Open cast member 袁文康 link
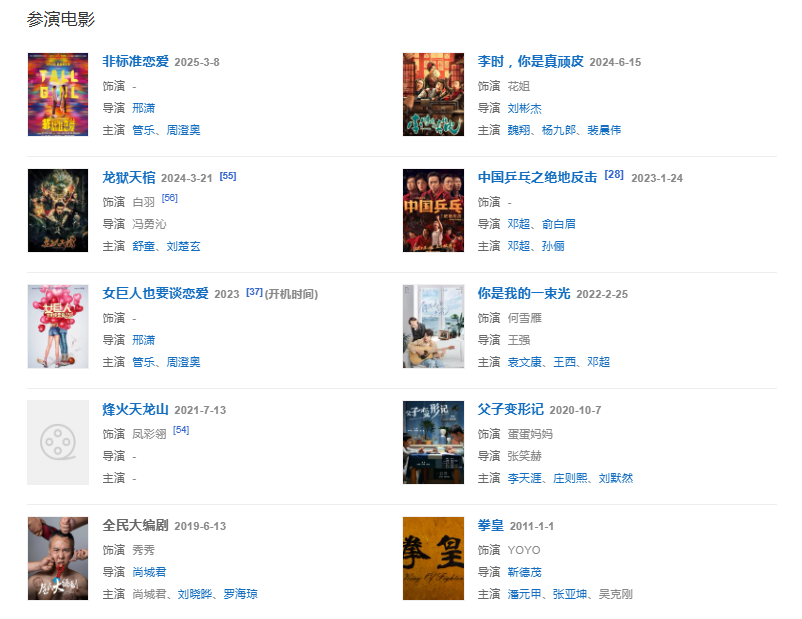Viewport: 802px width, 619px height. pyautogui.click(x=524, y=362)
